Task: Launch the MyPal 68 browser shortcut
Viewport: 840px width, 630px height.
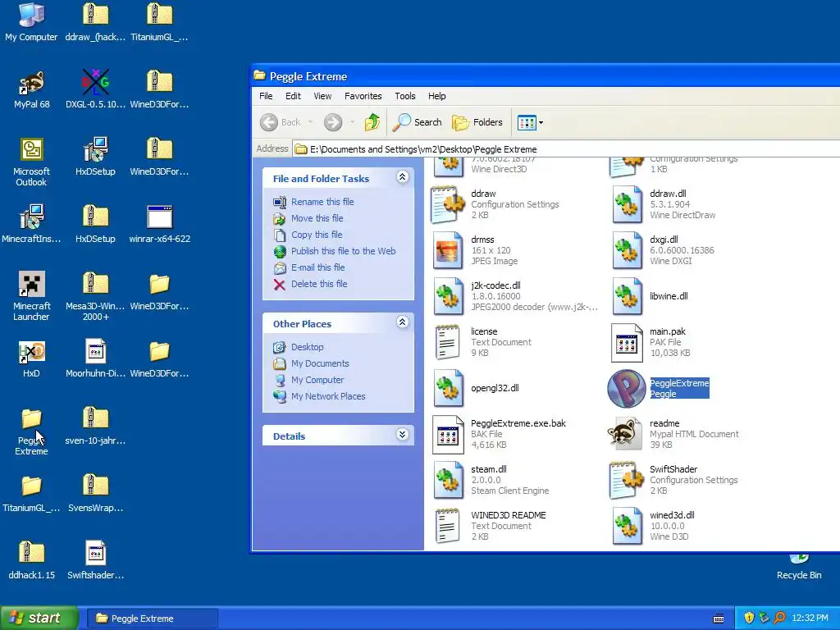Action: (x=31, y=89)
